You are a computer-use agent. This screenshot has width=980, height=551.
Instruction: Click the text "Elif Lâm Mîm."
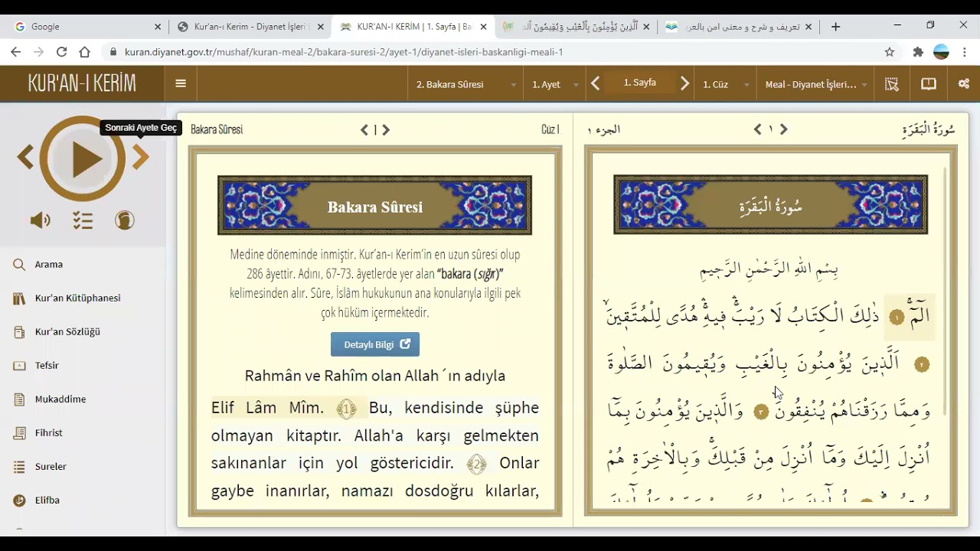click(x=267, y=408)
